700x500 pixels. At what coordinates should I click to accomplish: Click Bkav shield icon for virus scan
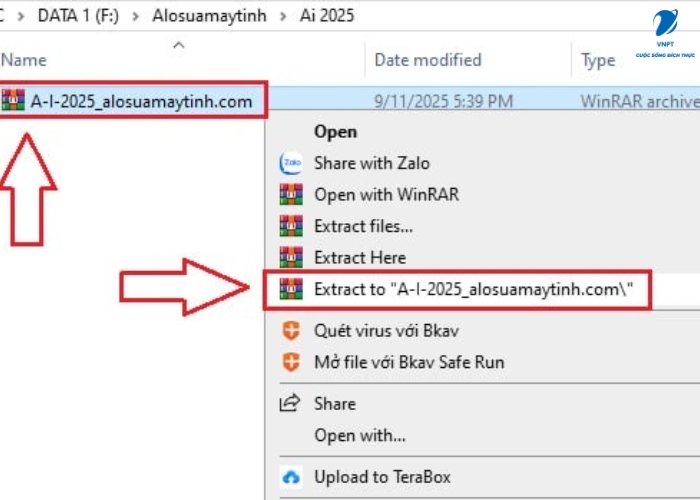click(291, 331)
